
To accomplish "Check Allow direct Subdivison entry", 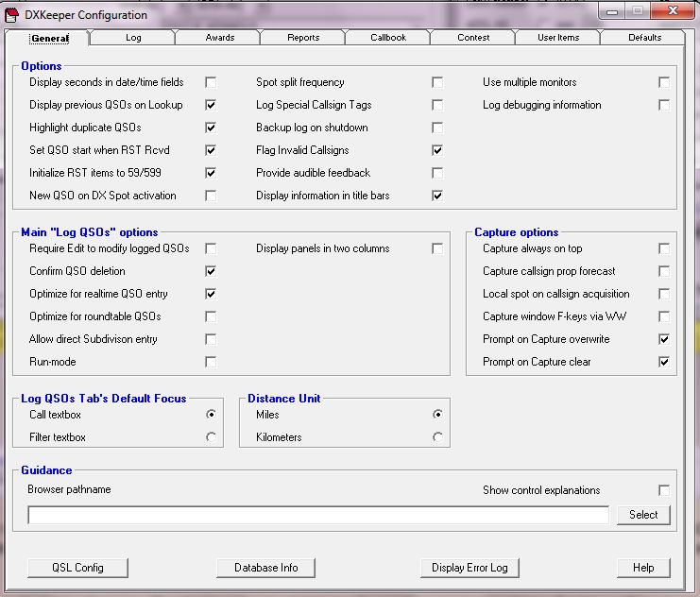I will click(211, 339).
